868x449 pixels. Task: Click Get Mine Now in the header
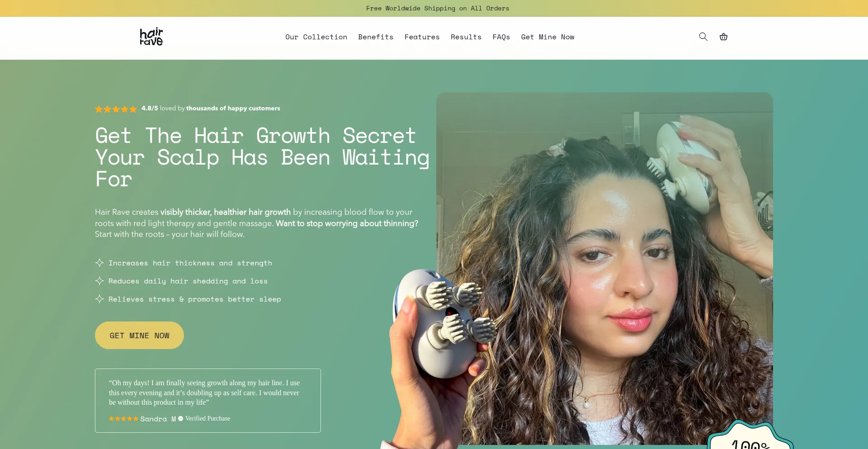(547, 37)
